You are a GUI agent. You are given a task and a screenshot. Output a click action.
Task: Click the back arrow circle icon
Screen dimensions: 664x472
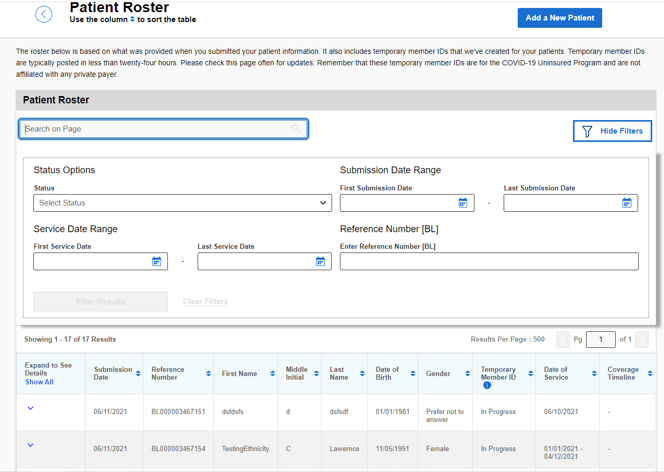(44, 14)
